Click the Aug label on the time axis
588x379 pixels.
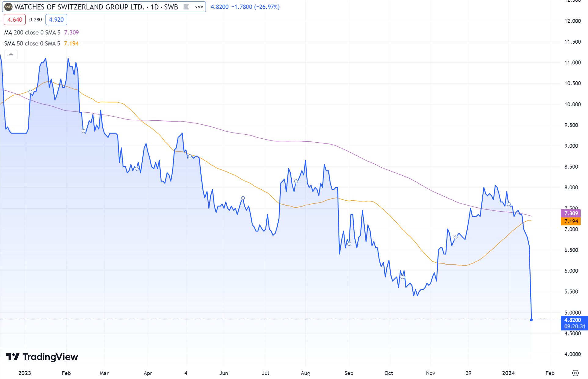305,373
